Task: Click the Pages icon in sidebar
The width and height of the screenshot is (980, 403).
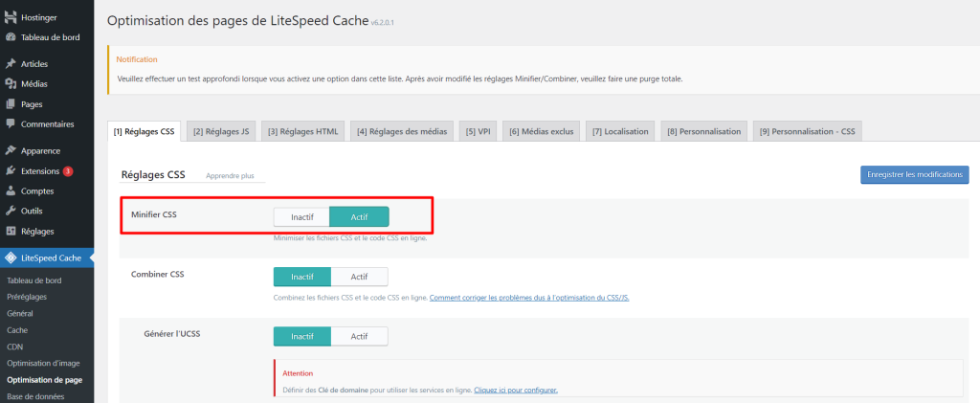Action: (10, 104)
